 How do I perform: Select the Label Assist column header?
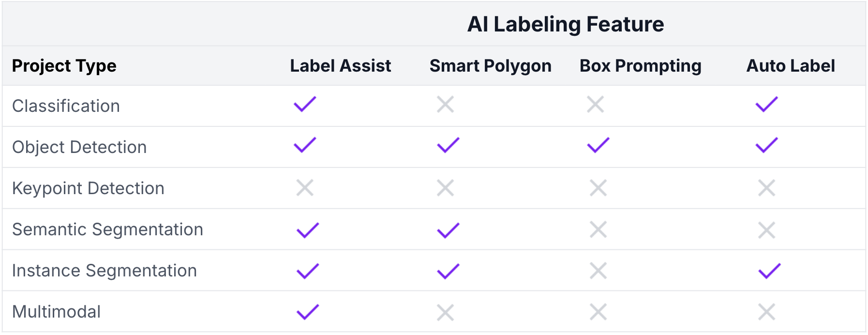click(x=340, y=66)
